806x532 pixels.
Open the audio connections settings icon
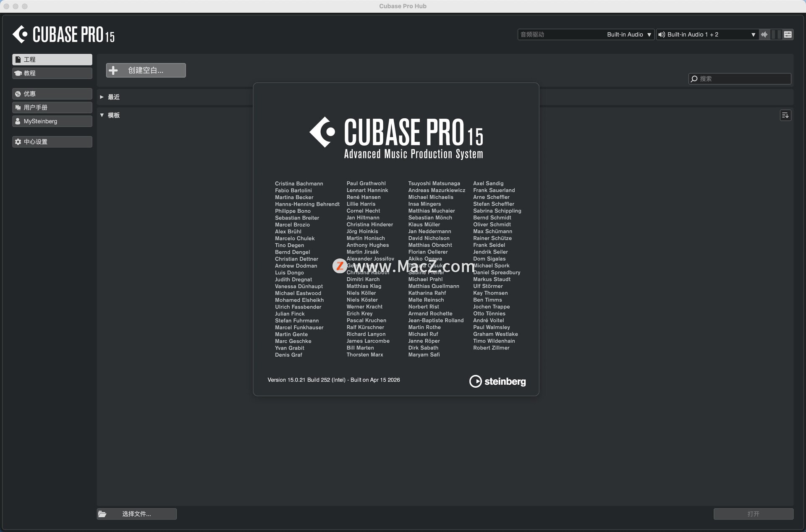point(788,34)
